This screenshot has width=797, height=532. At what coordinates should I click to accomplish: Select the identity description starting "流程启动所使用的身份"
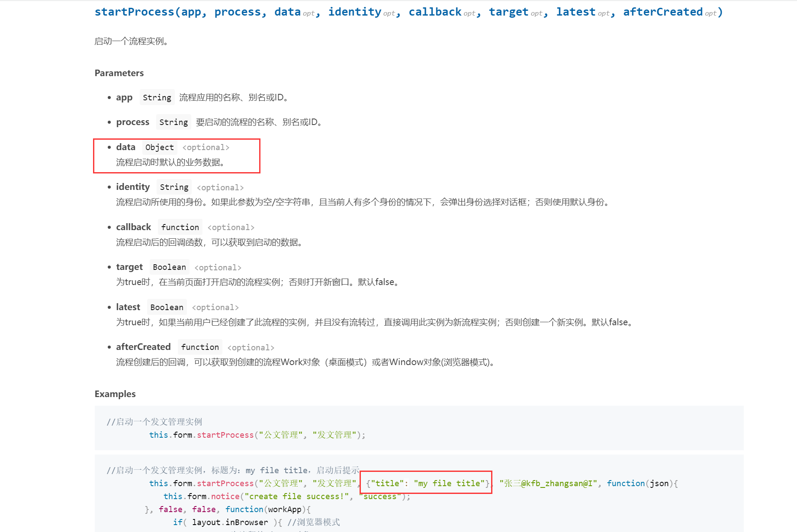point(363,202)
